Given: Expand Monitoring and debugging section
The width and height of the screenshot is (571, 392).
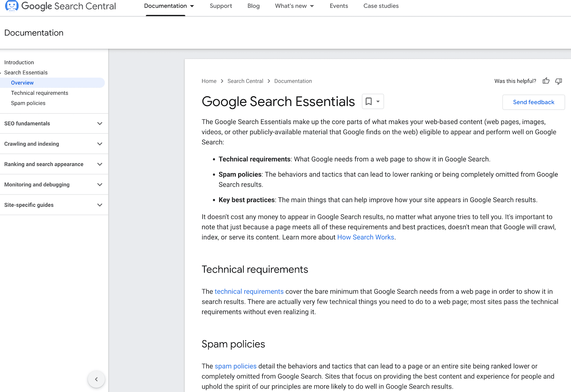Looking at the screenshot, I should tap(54, 185).
